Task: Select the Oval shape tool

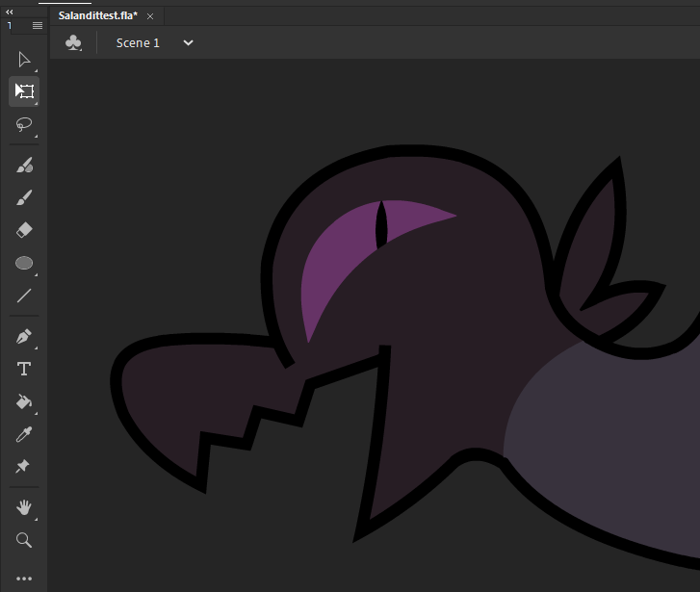Action: pos(24,263)
